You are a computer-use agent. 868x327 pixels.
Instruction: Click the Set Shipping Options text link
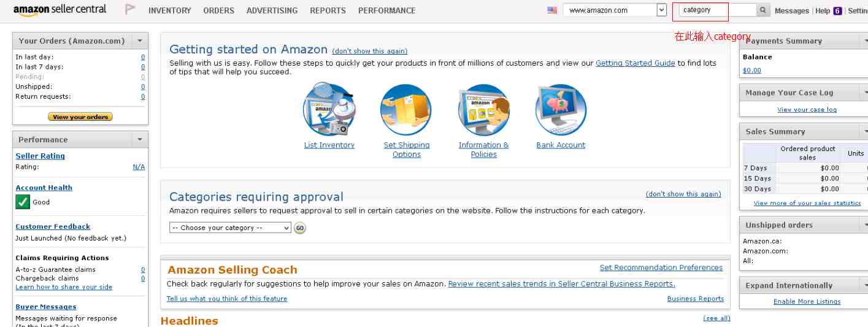tap(407, 150)
